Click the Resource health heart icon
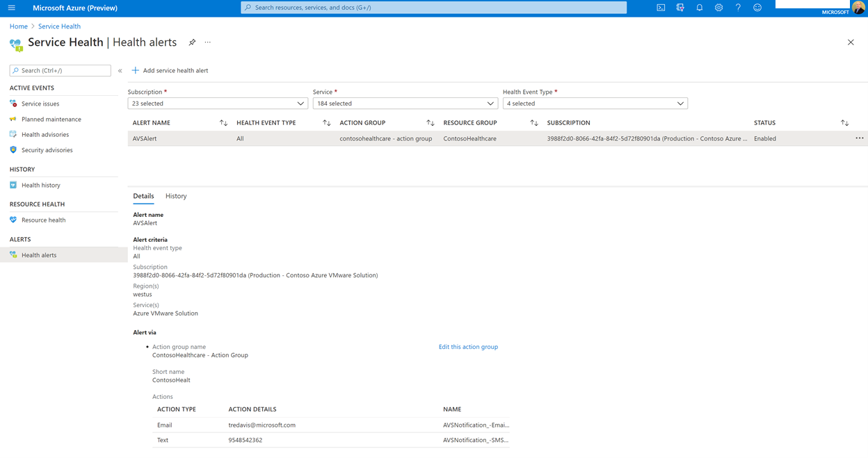The height and width of the screenshot is (458, 868). pyautogui.click(x=13, y=220)
